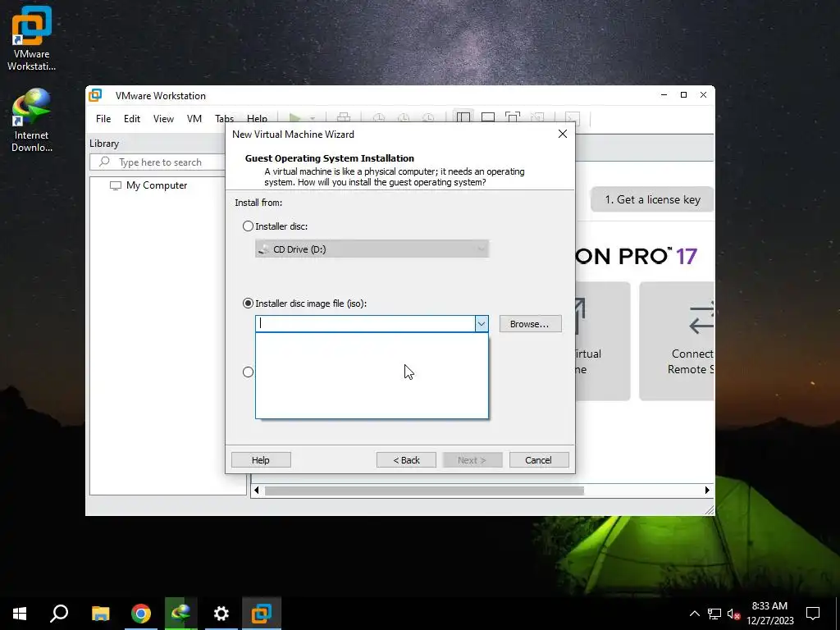Open Internet Download Manager desktop shortcut
Viewport: 840px width, 630px height.
31,120
